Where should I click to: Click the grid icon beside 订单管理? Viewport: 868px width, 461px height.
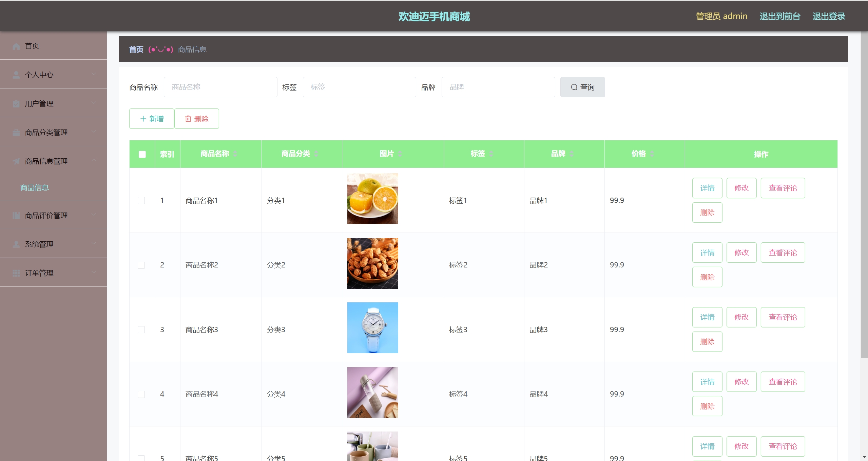(16, 273)
